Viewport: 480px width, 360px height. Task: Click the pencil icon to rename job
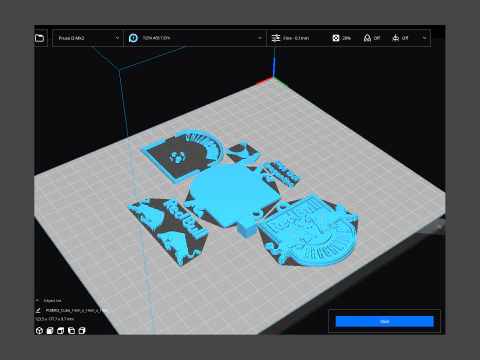[x=38, y=310]
